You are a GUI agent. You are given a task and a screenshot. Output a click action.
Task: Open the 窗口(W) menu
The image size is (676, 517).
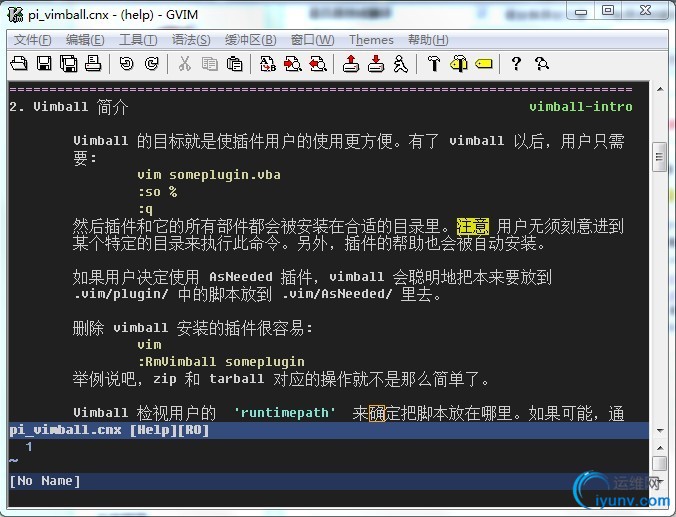point(313,40)
